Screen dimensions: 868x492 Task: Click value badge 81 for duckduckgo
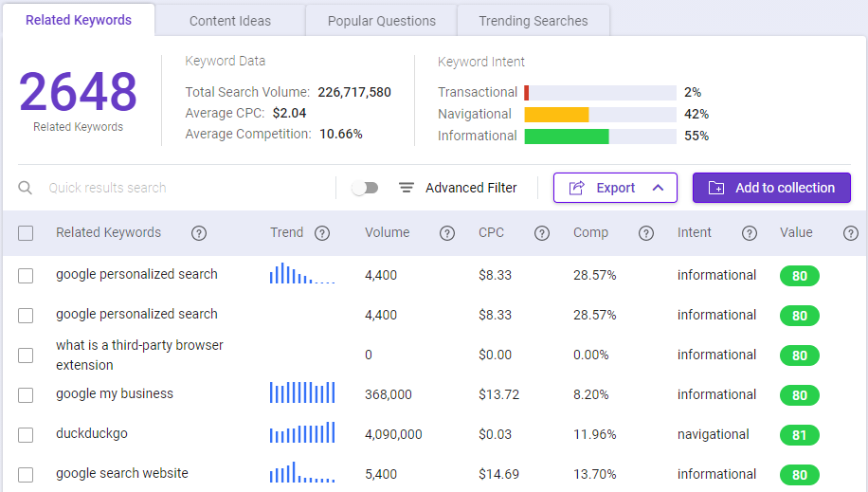[800, 435]
